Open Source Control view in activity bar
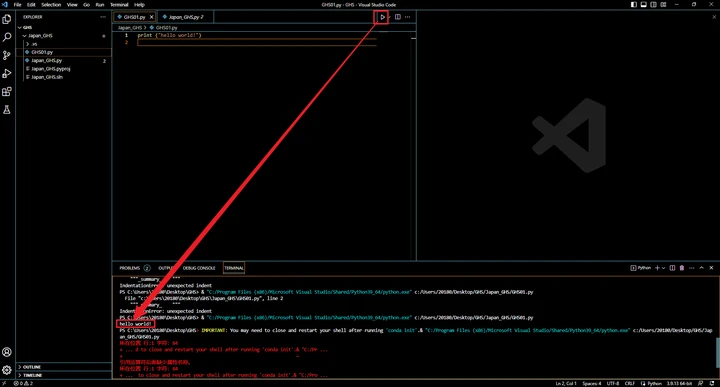 point(7,56)
